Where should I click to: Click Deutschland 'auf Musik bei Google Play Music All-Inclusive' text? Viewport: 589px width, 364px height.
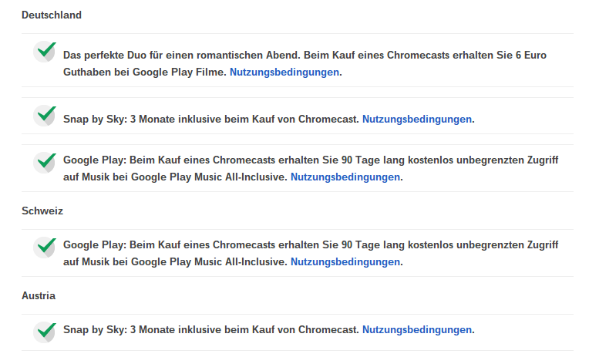175,177
